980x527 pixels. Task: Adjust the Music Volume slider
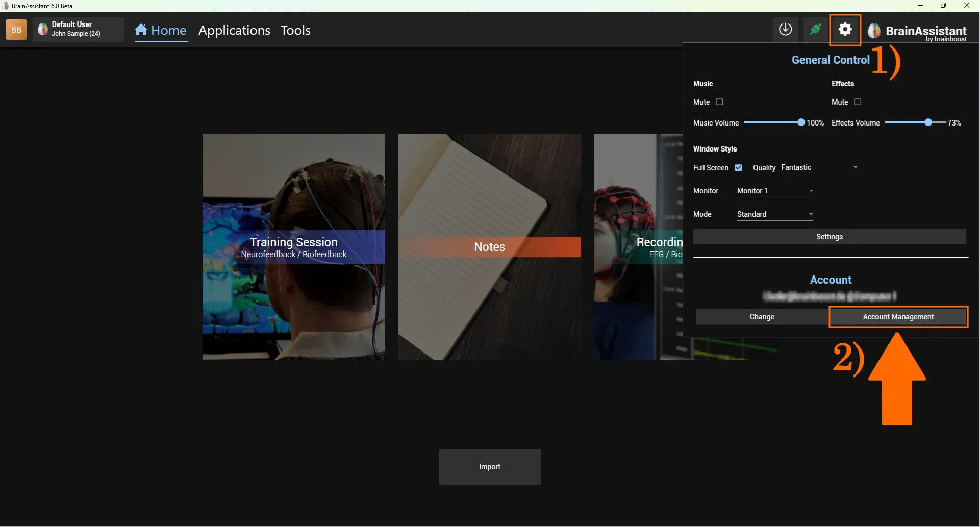(774, 122)
